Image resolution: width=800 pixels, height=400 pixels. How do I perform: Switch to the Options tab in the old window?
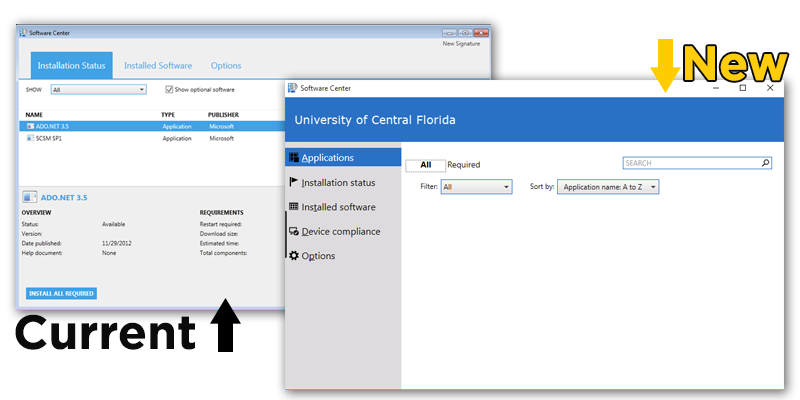click(226, 65)
